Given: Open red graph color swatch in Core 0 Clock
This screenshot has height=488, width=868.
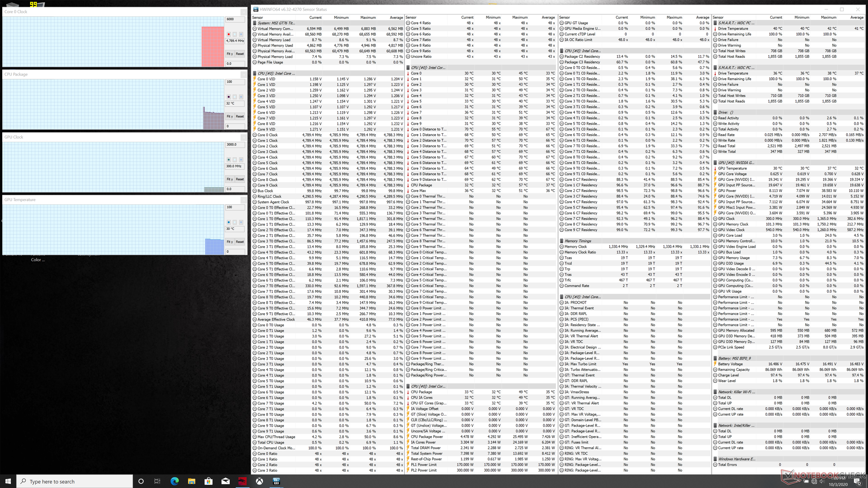Looking at the screenshot, I should point(229,34).
